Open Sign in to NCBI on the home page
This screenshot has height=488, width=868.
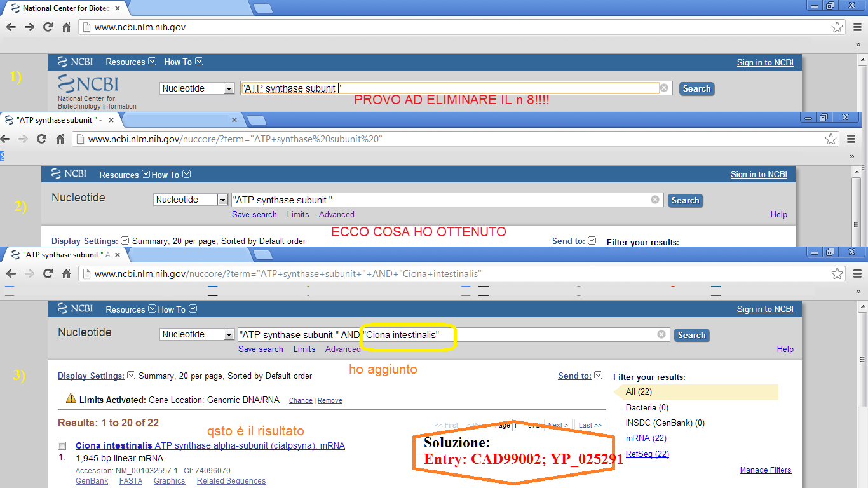click(765, 62)
